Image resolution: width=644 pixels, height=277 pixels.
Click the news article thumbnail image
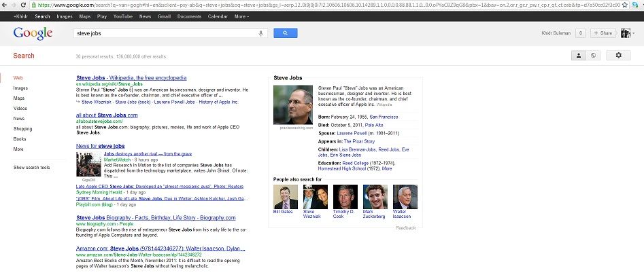point(88,164)
